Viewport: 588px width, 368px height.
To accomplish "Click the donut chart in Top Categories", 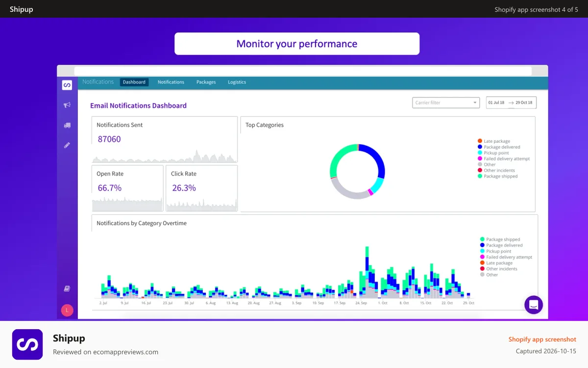I will pyautogui.click(x=357, y=171).
